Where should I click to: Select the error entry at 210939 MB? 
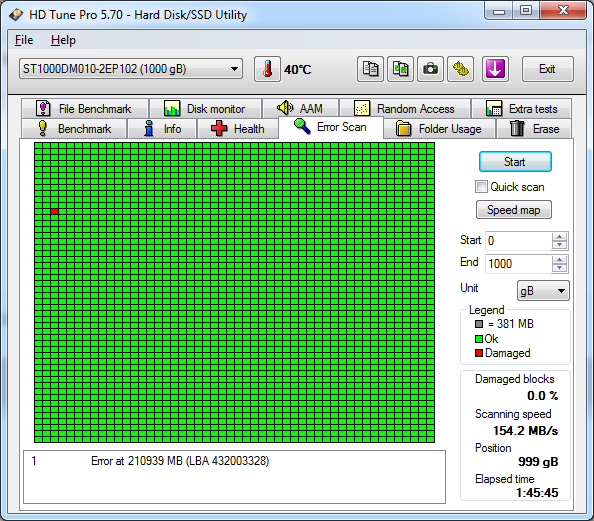(x=234, y=461)
